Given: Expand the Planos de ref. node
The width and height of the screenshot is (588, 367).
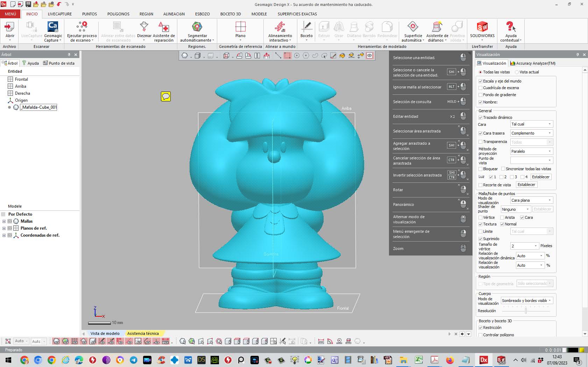Looking at the screenshot, I should [x=4, y=228].
